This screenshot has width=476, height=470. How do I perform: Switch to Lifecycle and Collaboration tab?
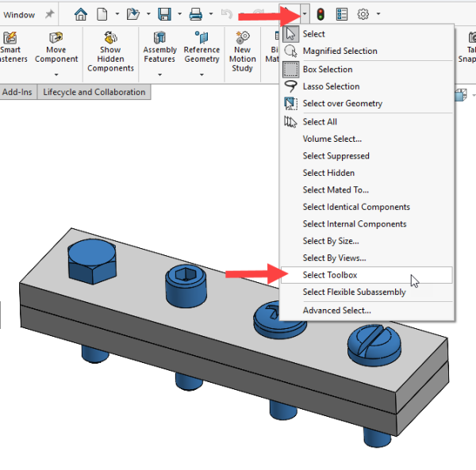pos(94,92)
